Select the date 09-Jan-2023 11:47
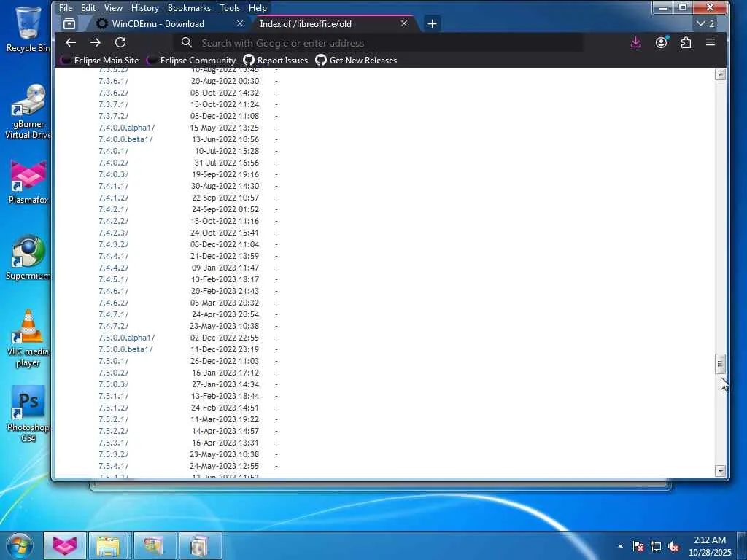The width and height of the screenshot is (747, 560). click(225, 268)
